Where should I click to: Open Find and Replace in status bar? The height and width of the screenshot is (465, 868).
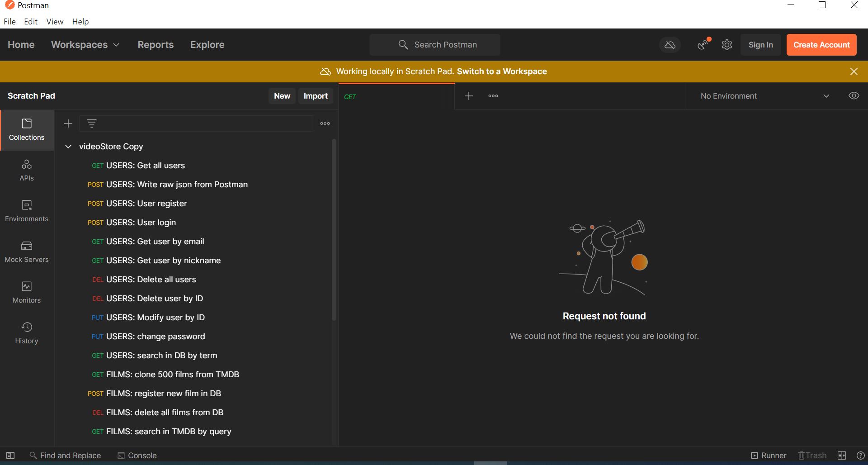pyautogui.click(x=65, y=456)
